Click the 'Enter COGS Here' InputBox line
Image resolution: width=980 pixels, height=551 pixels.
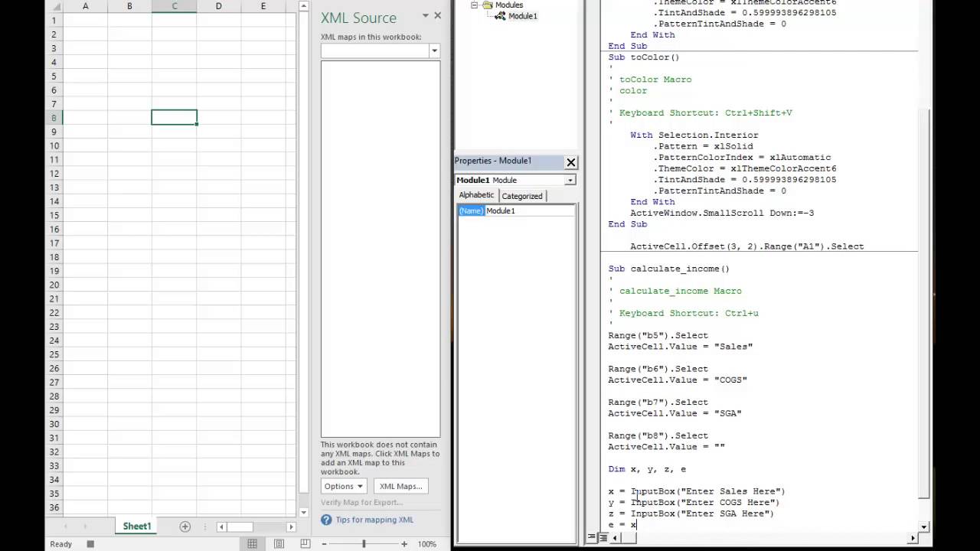coord(694,503)
